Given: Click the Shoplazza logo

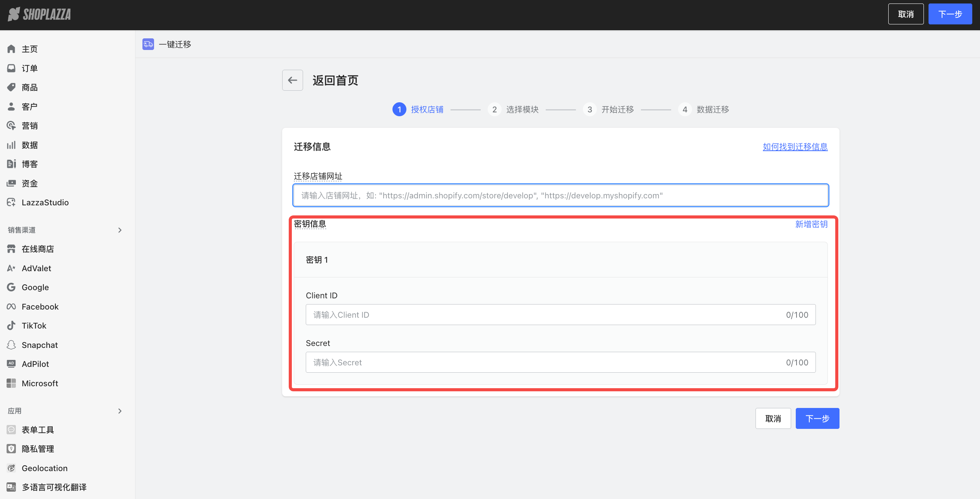Looking at the screenshot, I should click(x=39, y=14).
